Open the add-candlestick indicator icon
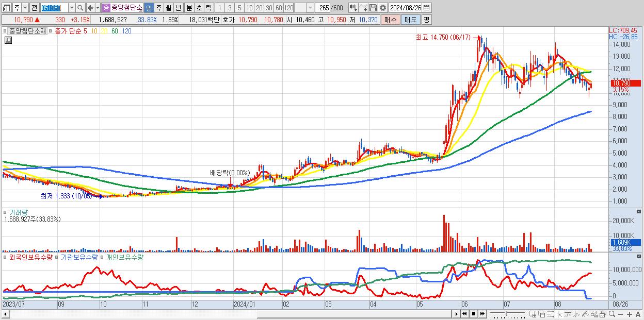Screen dimensions: 644x320 tap(353, 8)
